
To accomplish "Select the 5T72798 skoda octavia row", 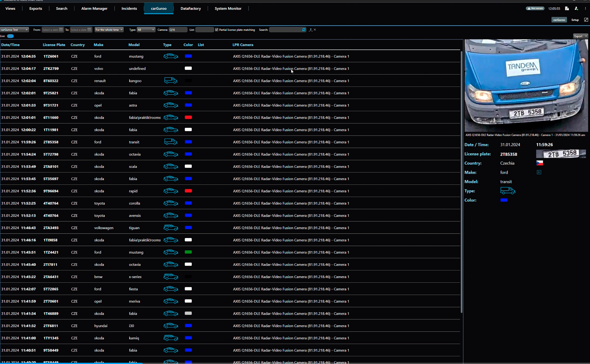I will (230, 154).
